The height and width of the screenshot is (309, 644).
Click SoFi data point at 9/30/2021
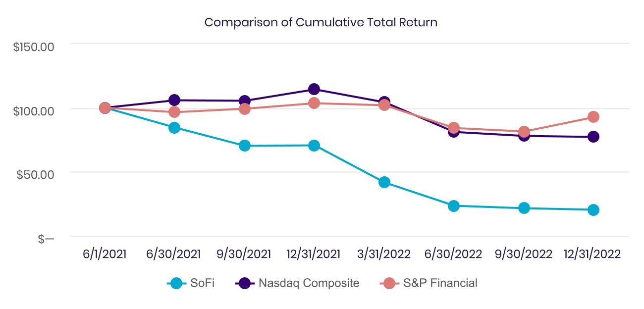click(244, 146)
